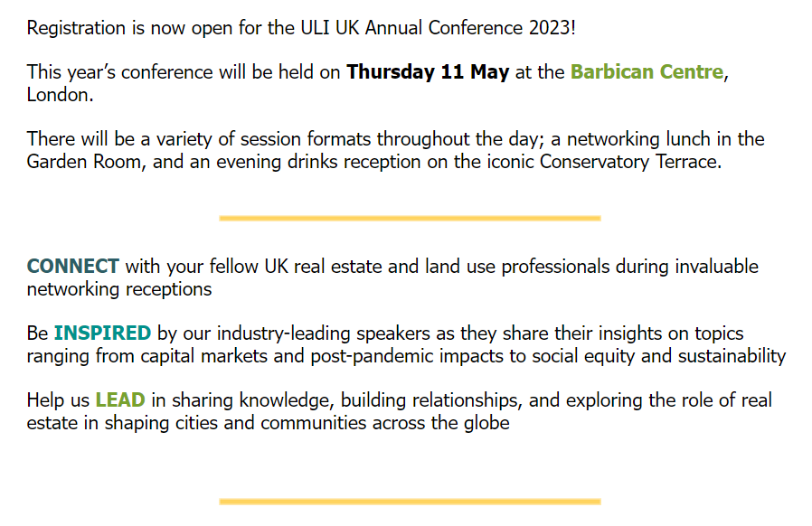This screenshot has height=526, width=812.
Task: Click the lower yellow divider line
Action: (410, 502)
